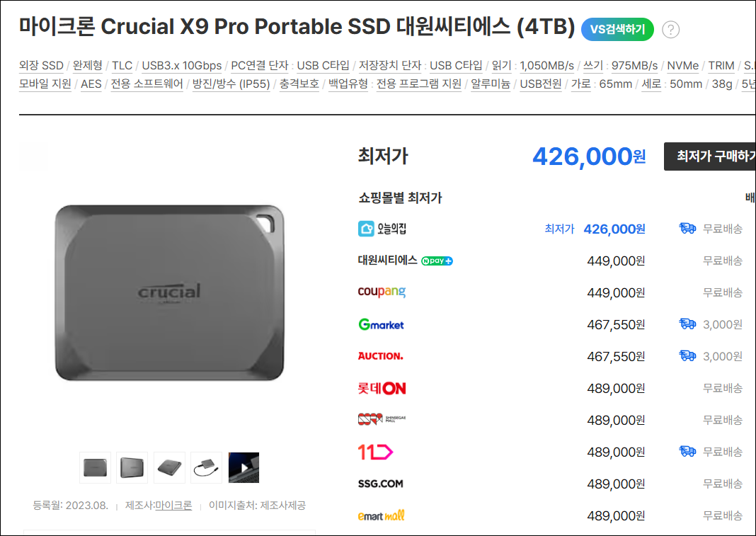Click the 방진/방수 (IP55) spec link
Screen dimensions: 756x536
tap(231, 84)
